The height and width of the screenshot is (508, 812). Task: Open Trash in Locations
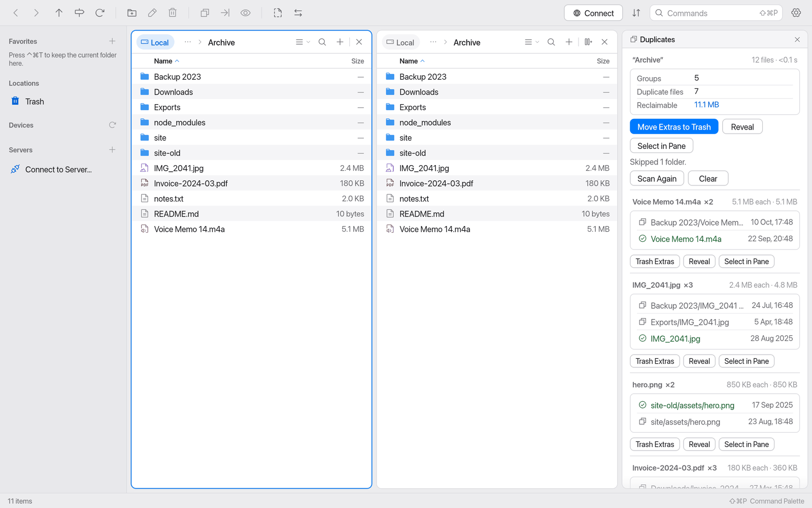pos(63,102)
